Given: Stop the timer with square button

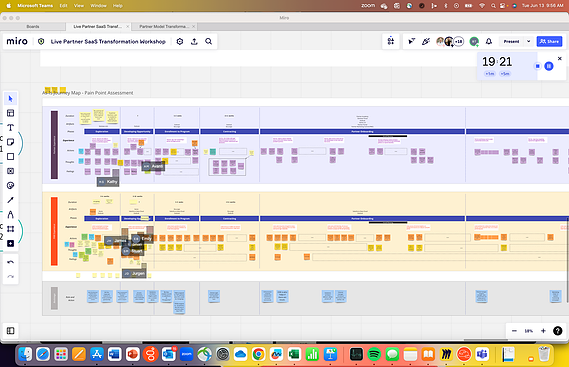Looking at the screenshot, I should pos(537,66).
